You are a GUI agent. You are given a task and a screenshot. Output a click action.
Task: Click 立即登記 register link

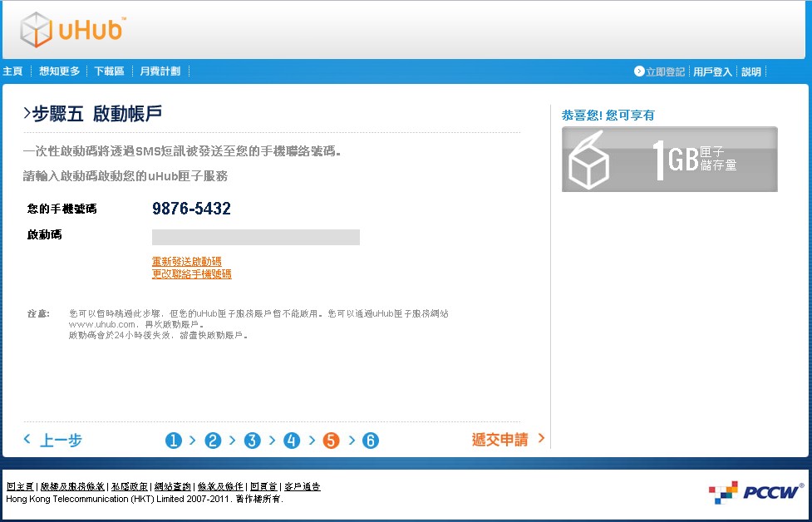click(x=666, y=72)
